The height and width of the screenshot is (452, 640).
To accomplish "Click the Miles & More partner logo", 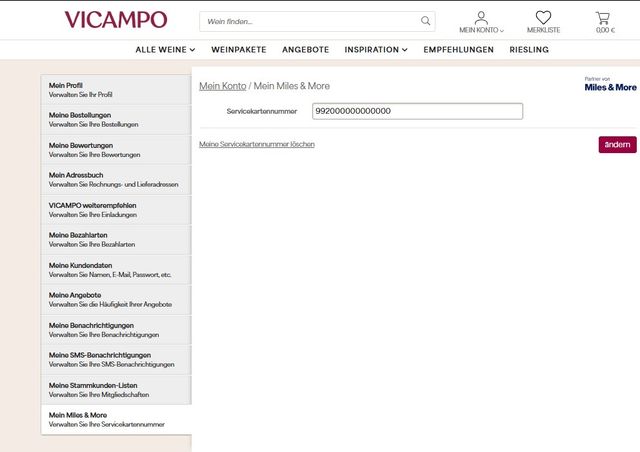I will (x=610, y=85).
